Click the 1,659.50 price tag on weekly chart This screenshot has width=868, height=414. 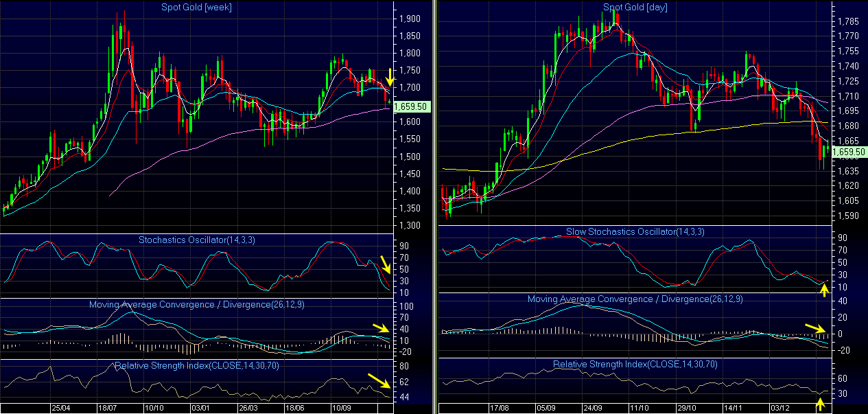tap(412, 106)
